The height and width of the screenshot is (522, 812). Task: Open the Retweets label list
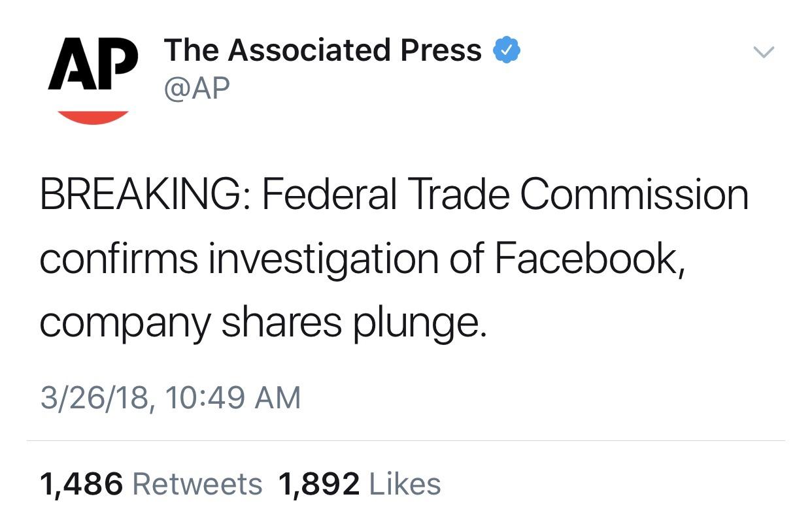click(197, 484)
